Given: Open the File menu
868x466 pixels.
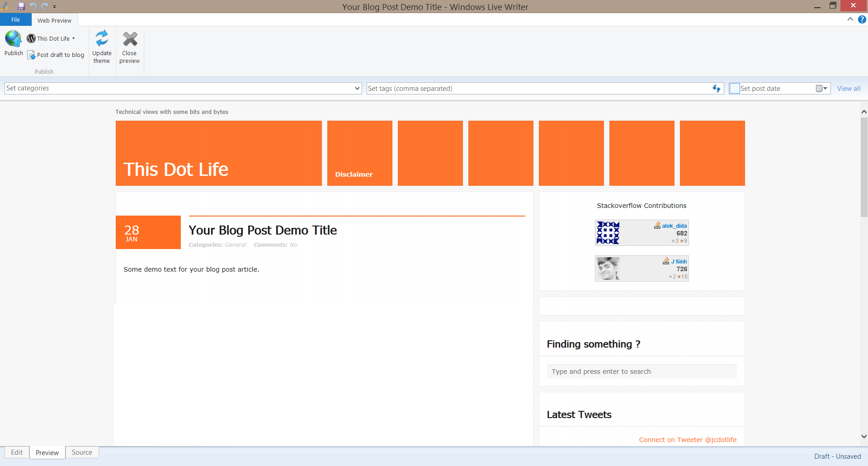Looking at the screenshot, I should click(x=16, y=19).
